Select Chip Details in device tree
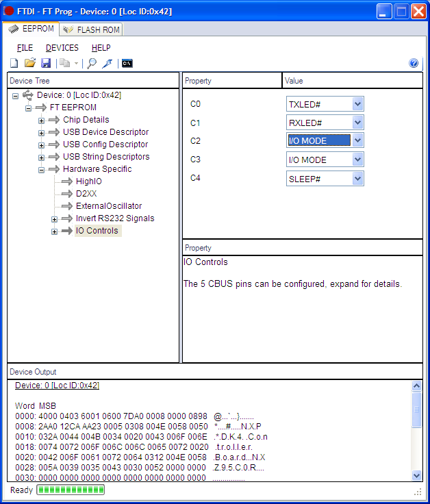 [x=86, y=120]
